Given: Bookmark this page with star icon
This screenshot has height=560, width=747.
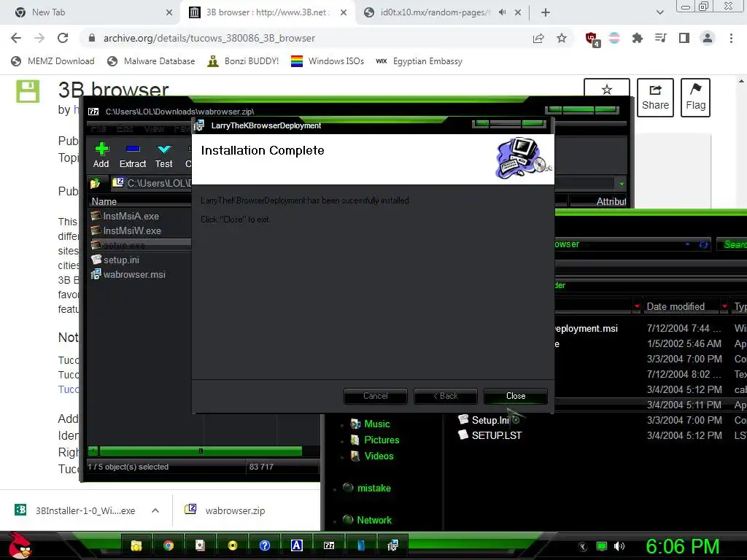Looking at the screenshot, I should tap(562, 38).
